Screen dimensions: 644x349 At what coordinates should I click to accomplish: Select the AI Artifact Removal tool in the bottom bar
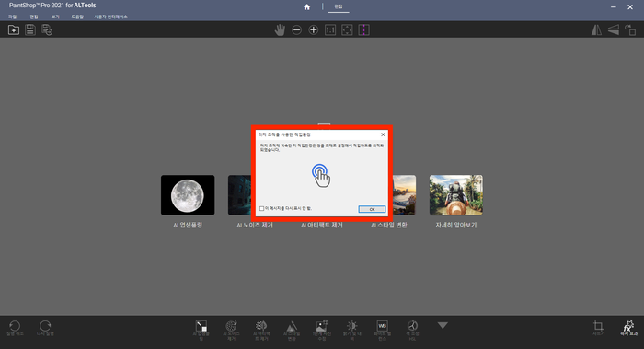pos(261,331)
